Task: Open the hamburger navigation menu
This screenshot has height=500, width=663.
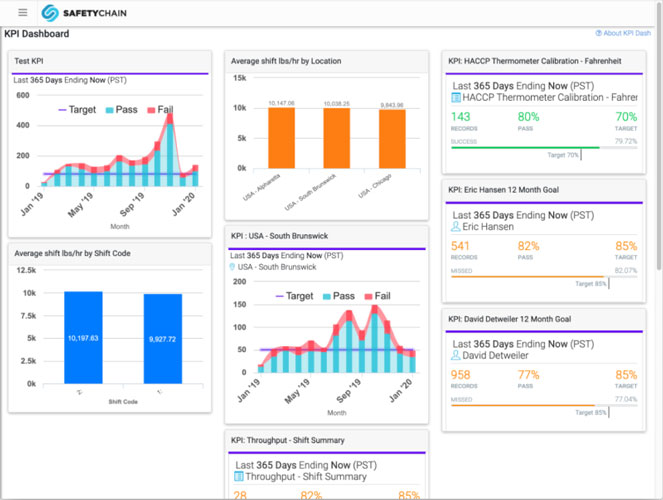Action: [23, 13]
